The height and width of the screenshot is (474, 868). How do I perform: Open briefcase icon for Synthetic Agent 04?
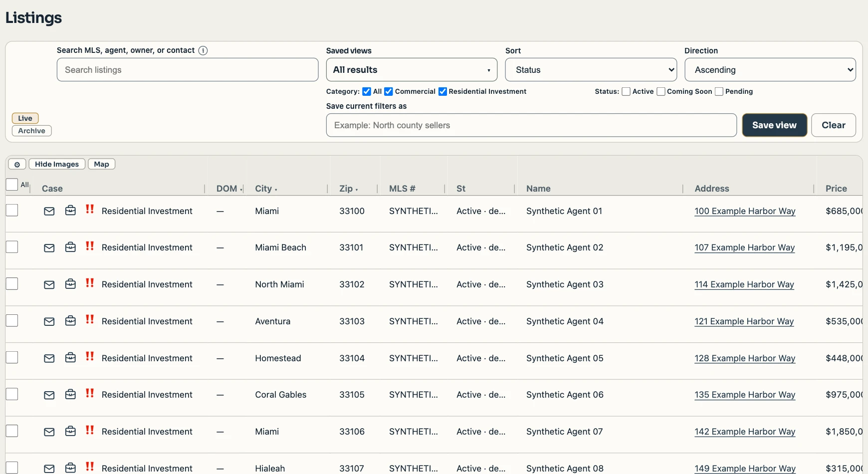click(70, 321)
